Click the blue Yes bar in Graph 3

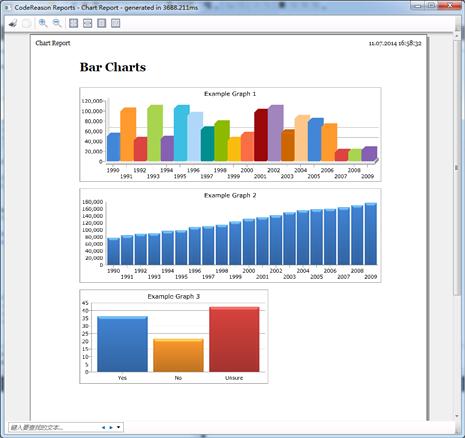point(122,344)
